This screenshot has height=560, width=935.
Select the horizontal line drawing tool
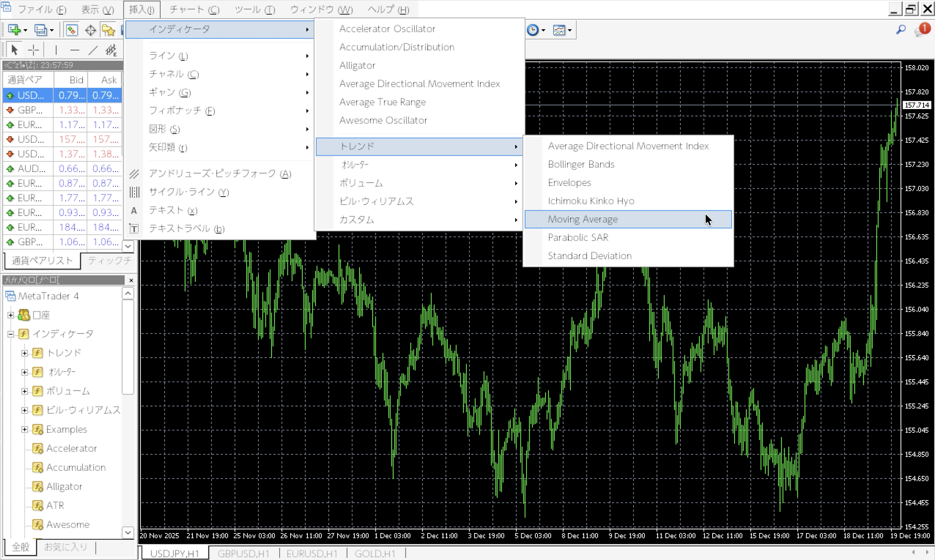75,50
